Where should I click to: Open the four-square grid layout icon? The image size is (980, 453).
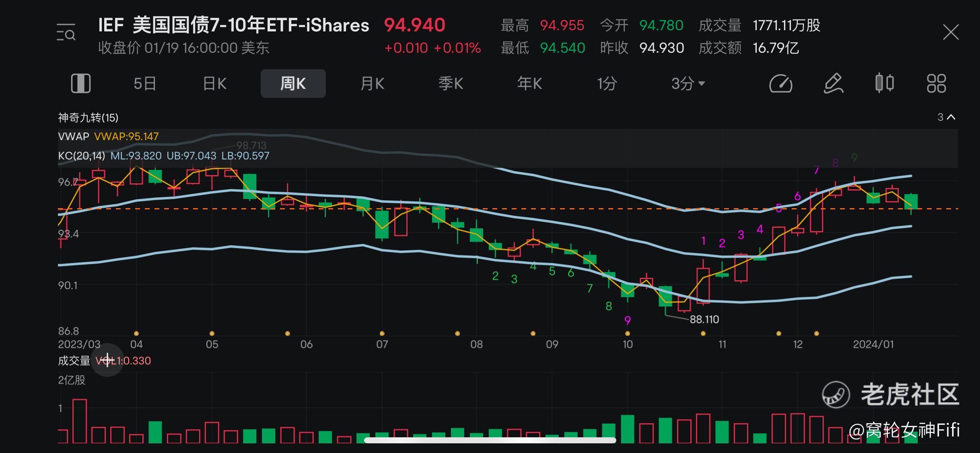(937, 83)
